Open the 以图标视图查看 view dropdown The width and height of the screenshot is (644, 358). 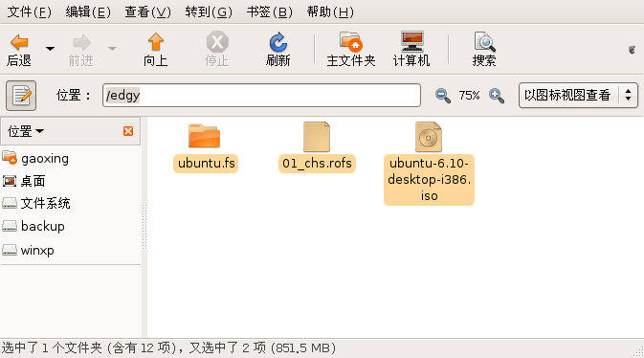click(x=578, y=96)
